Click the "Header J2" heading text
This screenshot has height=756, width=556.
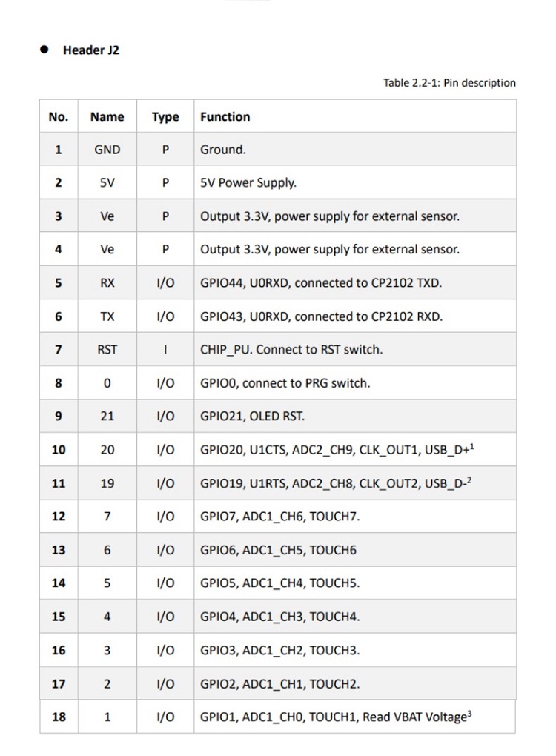click(x=90, y=50)
